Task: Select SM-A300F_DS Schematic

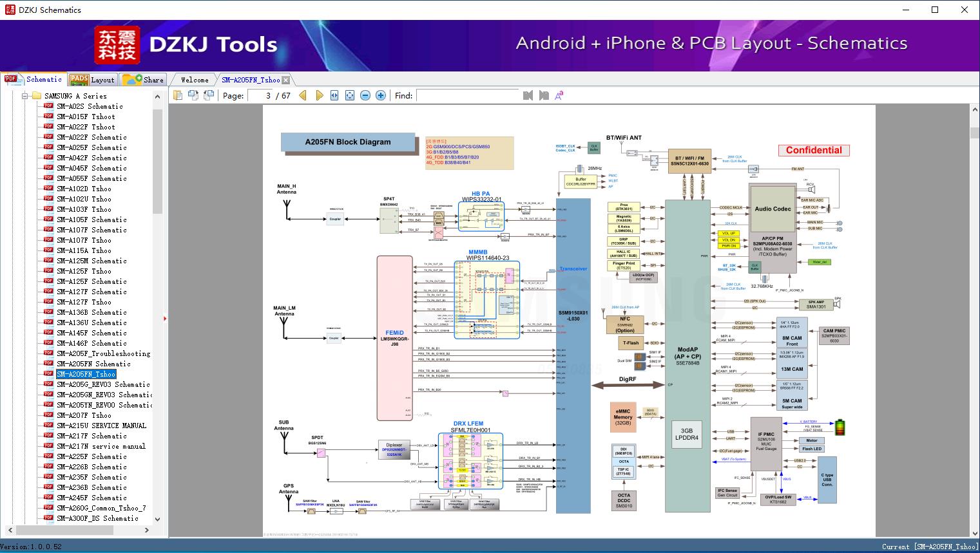Action: coord(97,518)
